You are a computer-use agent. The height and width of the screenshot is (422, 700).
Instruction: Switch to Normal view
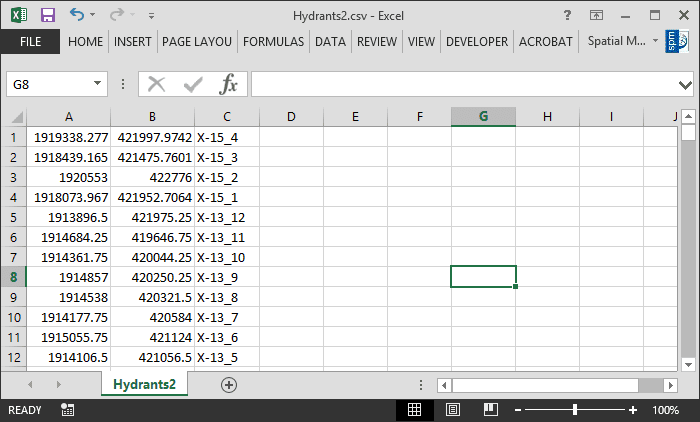[415, 410]
